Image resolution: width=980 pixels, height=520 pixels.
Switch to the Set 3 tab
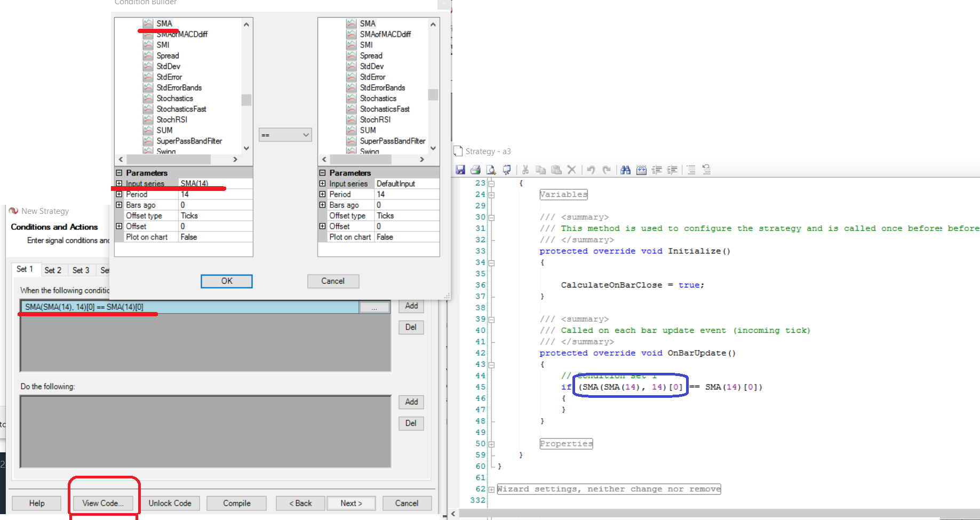[x=81, y=270]
